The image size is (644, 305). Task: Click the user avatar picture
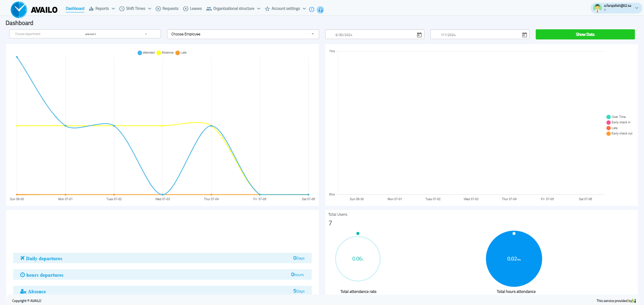click(597, 8)
